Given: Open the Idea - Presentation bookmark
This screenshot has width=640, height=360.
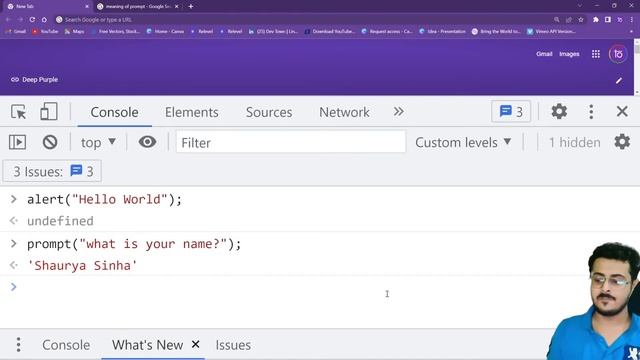Looking at the screenshot, I should 442,31.
